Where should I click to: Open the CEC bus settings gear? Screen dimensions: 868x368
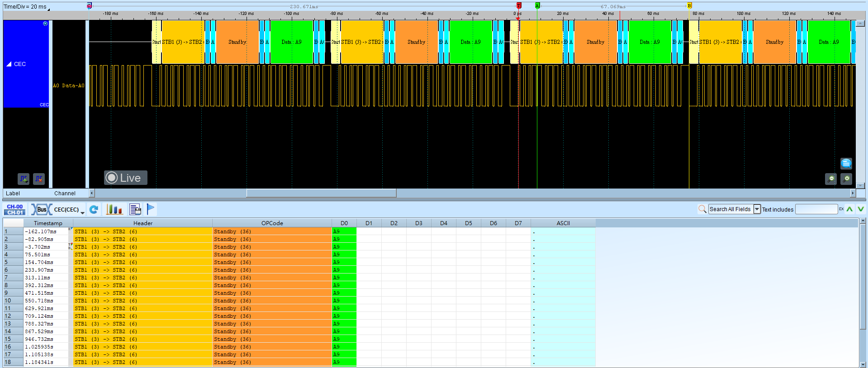coord(45,24)
